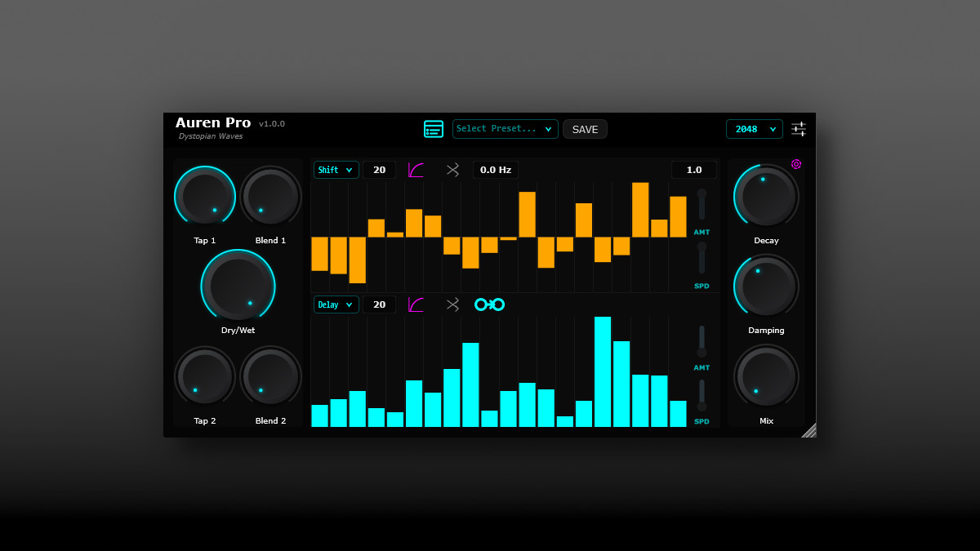Click the Decay knob
This screenshot has width=980, height=551.
tap(766, 196)
